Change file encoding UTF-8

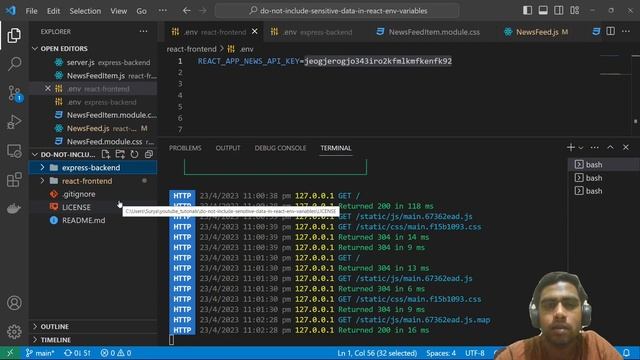[x=475, y=353]
